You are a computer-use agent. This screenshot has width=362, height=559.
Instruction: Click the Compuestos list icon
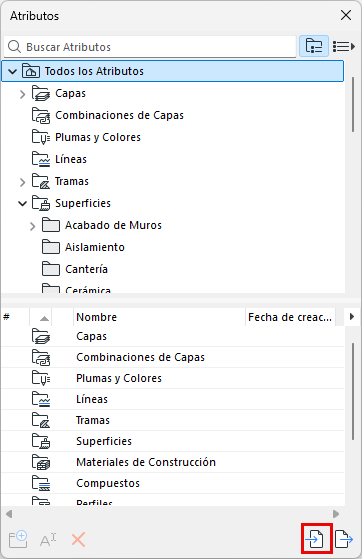click(x=41, y=483)
